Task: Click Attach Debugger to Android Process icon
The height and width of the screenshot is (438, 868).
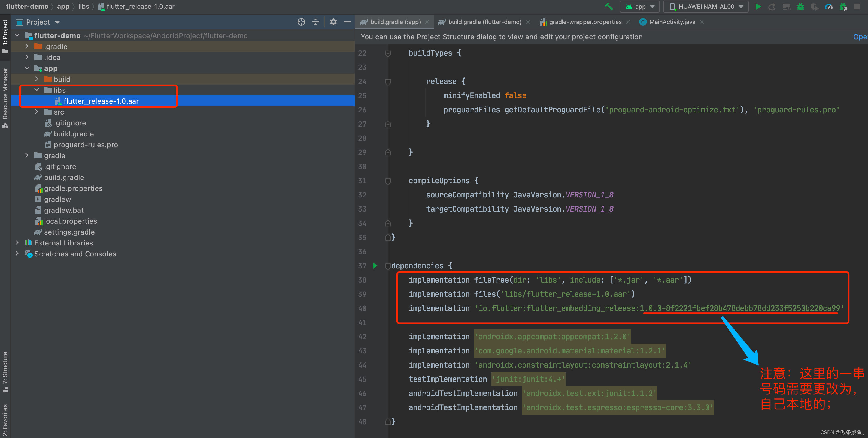Action: pos(843,6)
